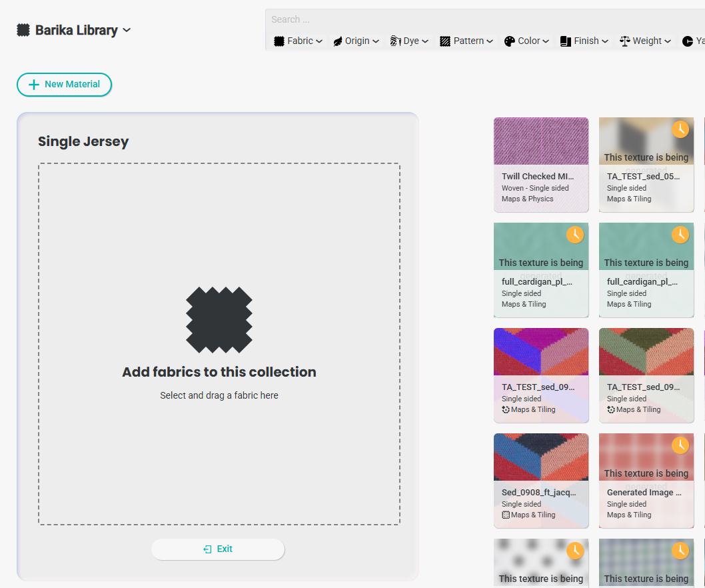
Task: Open the Fabric filter dropdown
Action: [298, 41]
